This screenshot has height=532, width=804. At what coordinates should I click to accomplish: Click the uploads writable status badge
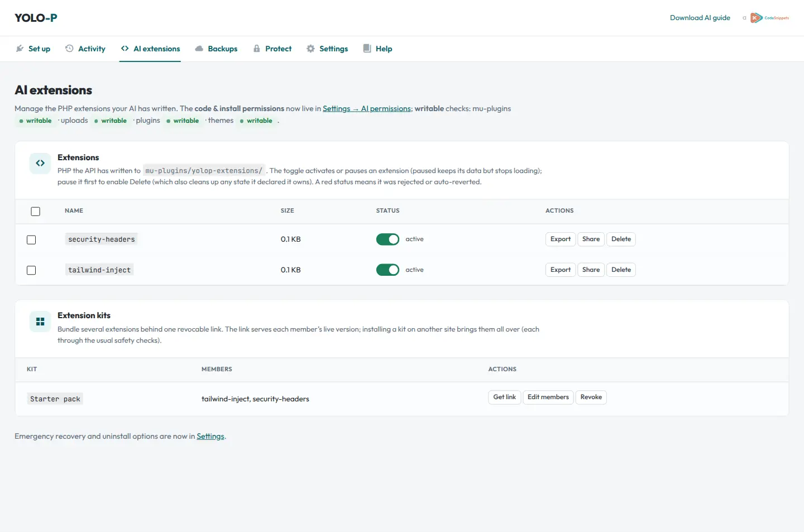point(111,121)
